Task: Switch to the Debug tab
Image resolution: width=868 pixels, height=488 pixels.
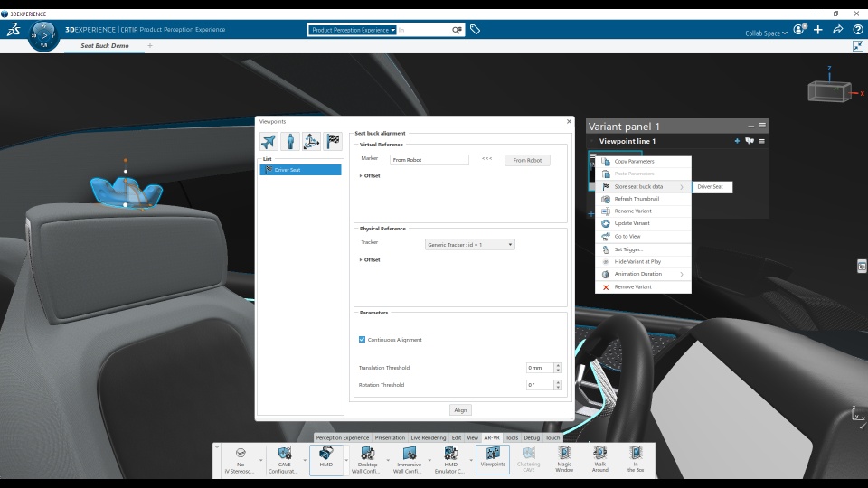Action: [x=532, y=437]
